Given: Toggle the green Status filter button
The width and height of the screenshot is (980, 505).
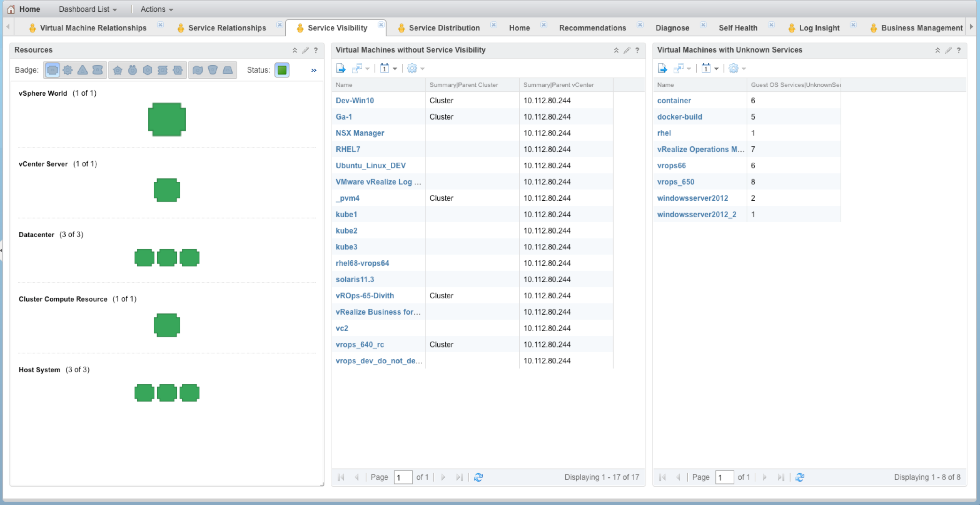Looking at the screenshot, I should click(x=282, y=70).
